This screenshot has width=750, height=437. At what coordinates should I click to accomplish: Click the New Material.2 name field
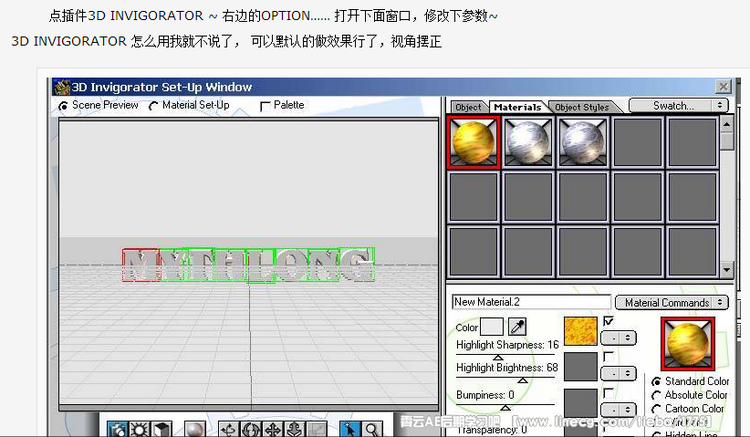coord(531,302)
